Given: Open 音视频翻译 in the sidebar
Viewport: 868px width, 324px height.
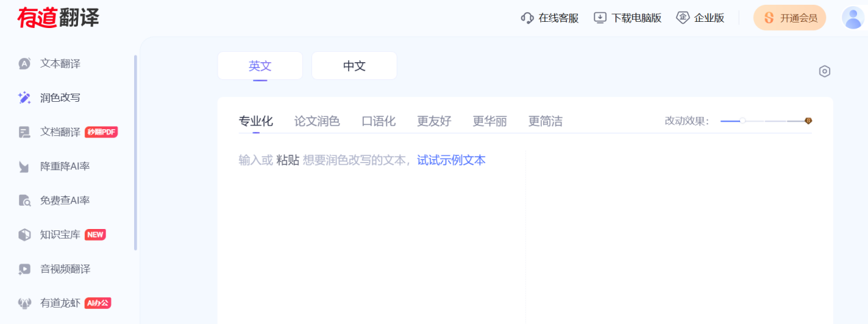Looking at the screenshot, I should 65,269.
